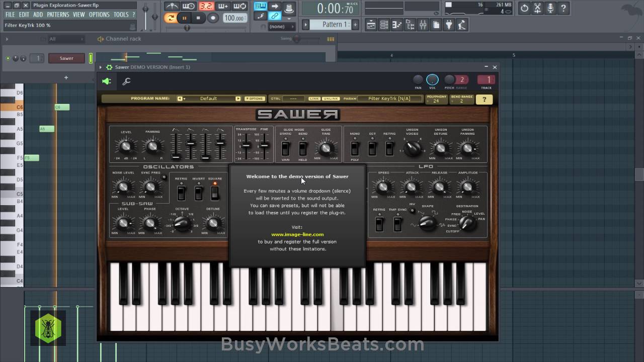Toggle the metronome icon
The image size is (644, 362).
pos(172,7)
